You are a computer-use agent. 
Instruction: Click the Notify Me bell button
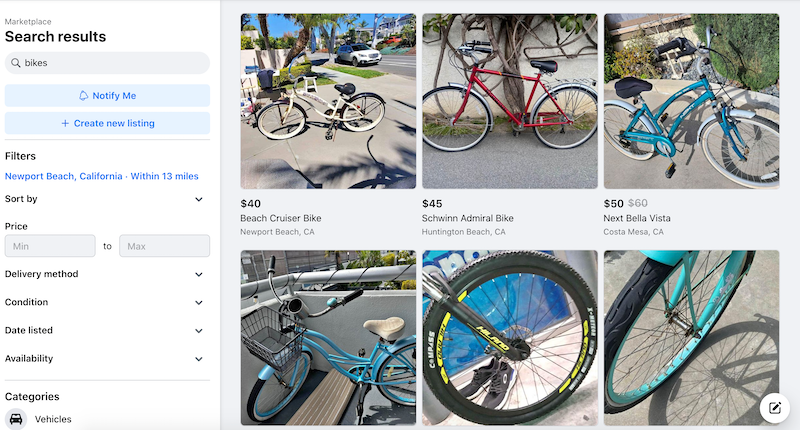[107, 96]
